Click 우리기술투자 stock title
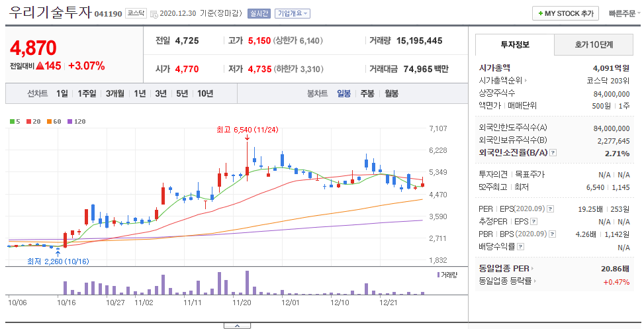Screen dimensions: 644x329 [x=50, y=12]
